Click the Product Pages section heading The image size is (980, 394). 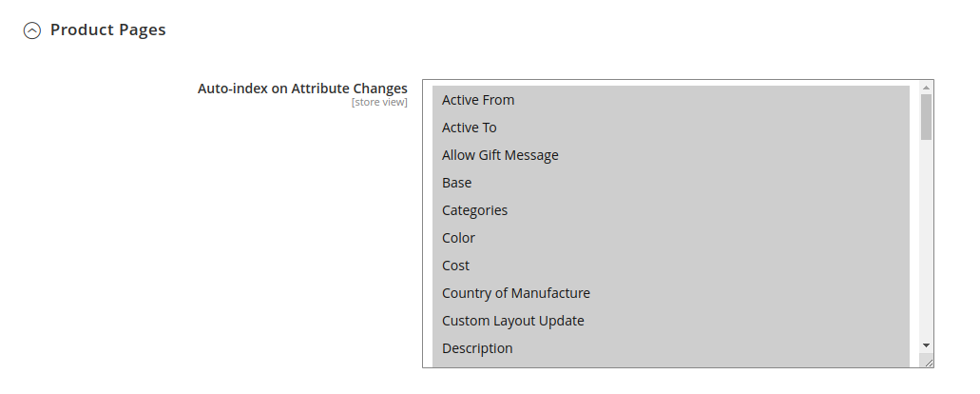107,30
